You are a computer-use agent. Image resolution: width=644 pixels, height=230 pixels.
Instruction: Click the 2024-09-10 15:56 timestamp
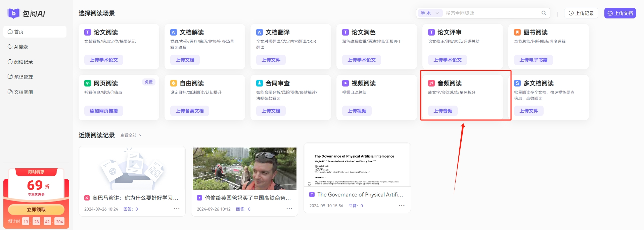(x=326, y=206)
